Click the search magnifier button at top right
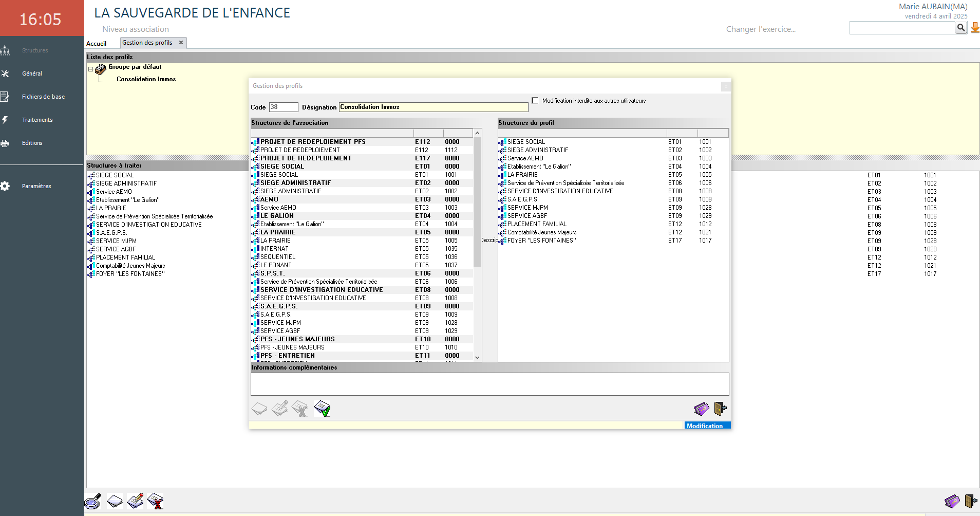 961,28
